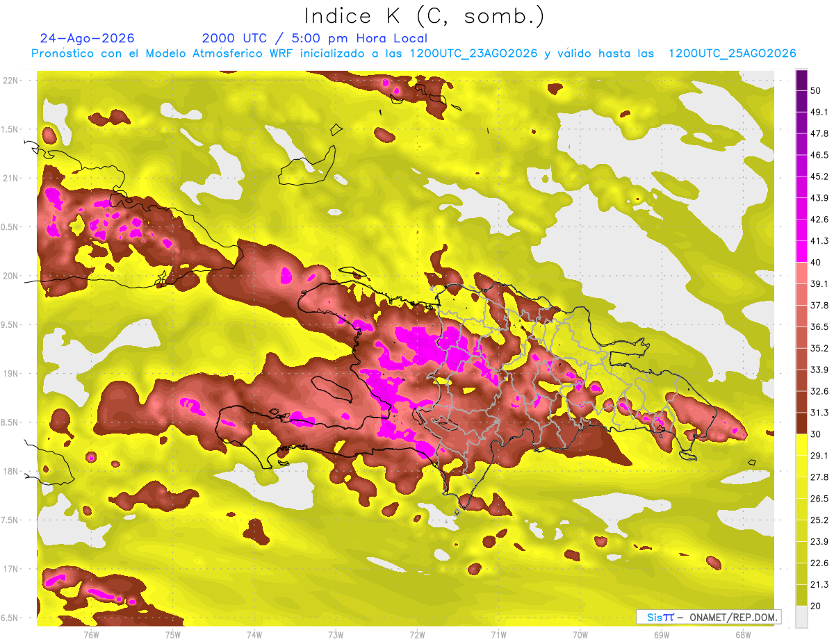Image resolution: width=834 pixels, height=644 pixels.
Task: Click the '37.8' colorbar label
Action: (x=819, y=306)
